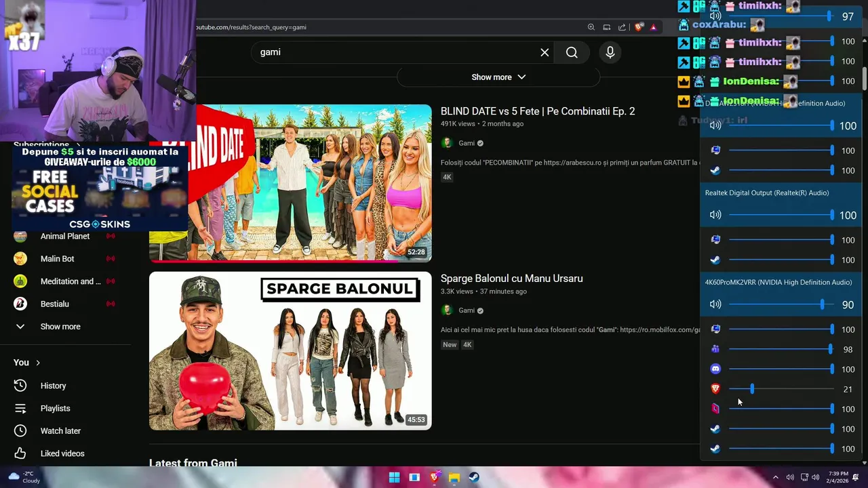Viewport: 868px width, 488px height.
Task: Mute the Realtek Digital Output device
Action: [715, 215]
